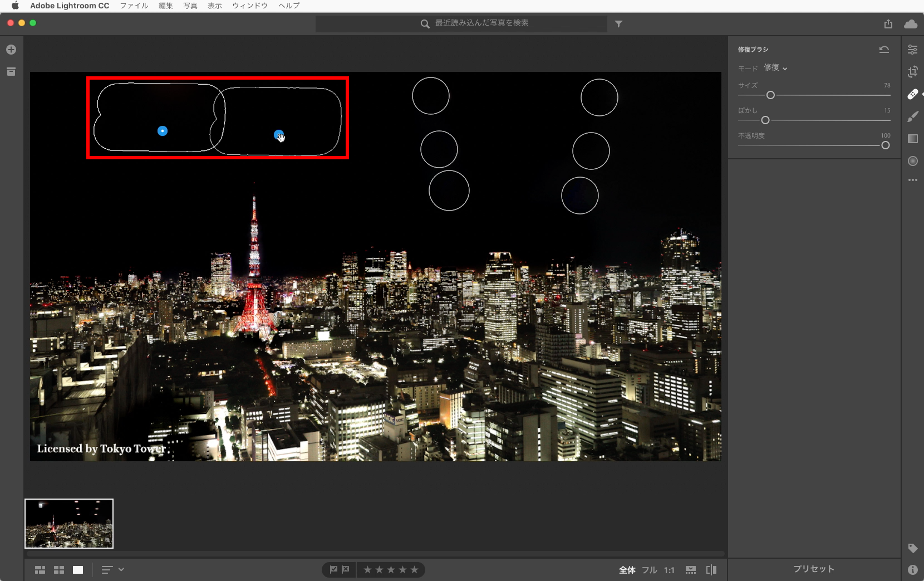This screenshot has width=924, height=581.
Task: Open the ヘルプ menu
Action: [x=289, y=6]
